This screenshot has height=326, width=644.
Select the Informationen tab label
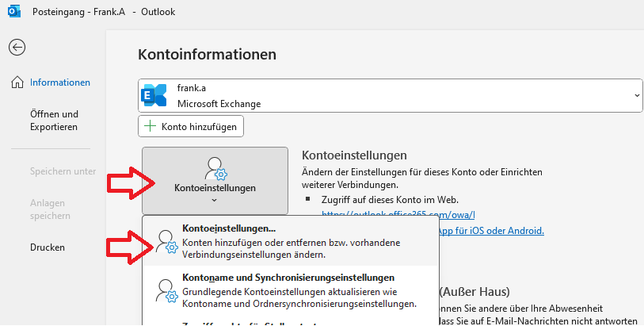(60, 82)
